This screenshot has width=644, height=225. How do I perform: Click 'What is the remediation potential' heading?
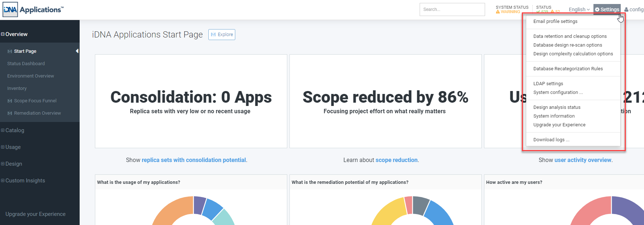coord(350,182)
